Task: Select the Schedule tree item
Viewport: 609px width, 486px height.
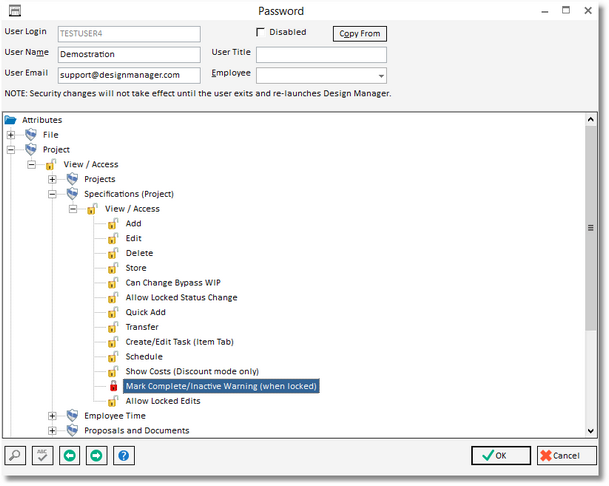Action: click(x=144, y=356)
